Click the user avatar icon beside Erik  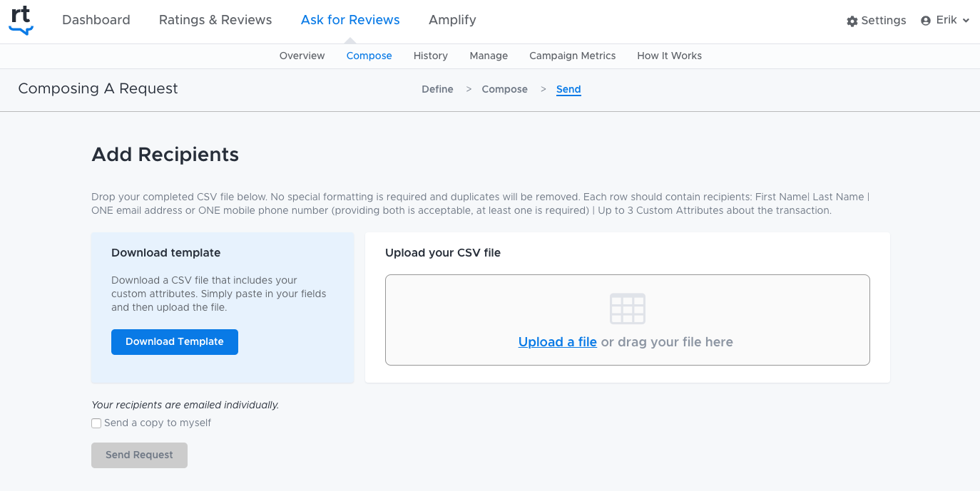(926, 21)
